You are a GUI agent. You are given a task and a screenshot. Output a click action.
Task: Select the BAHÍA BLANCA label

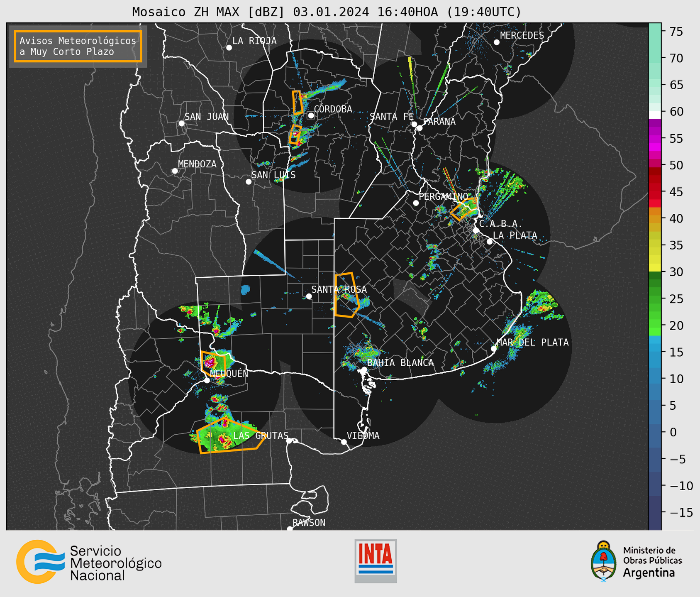click(400, 363)
